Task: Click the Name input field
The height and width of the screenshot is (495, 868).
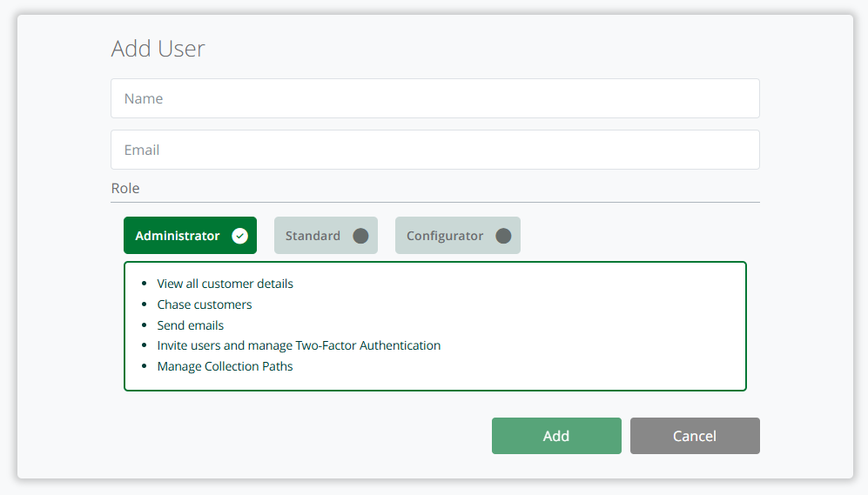Action: pos(434,98)
